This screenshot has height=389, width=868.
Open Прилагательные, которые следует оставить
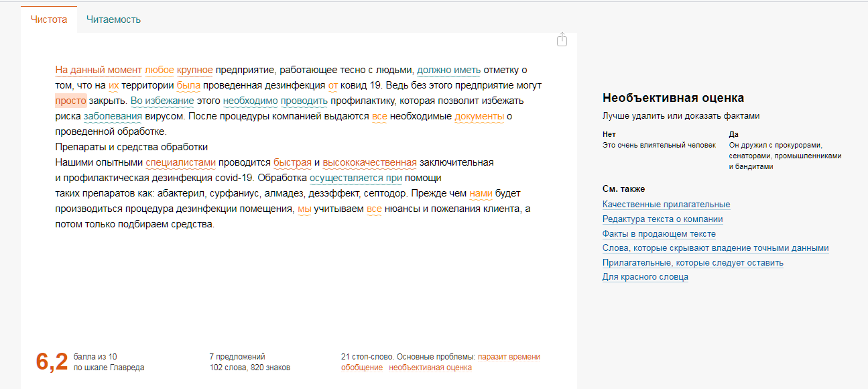click(x=691, y=262)
